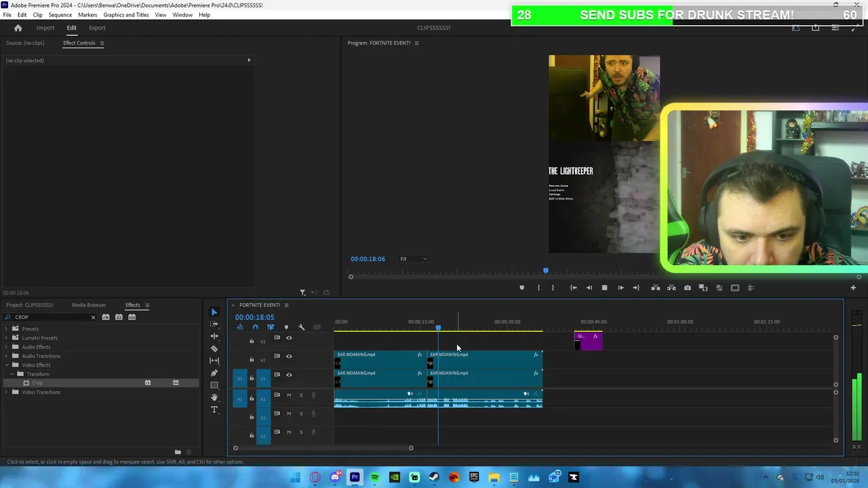
Task: Select the Hand tool
Action: [x=214, y=397]
